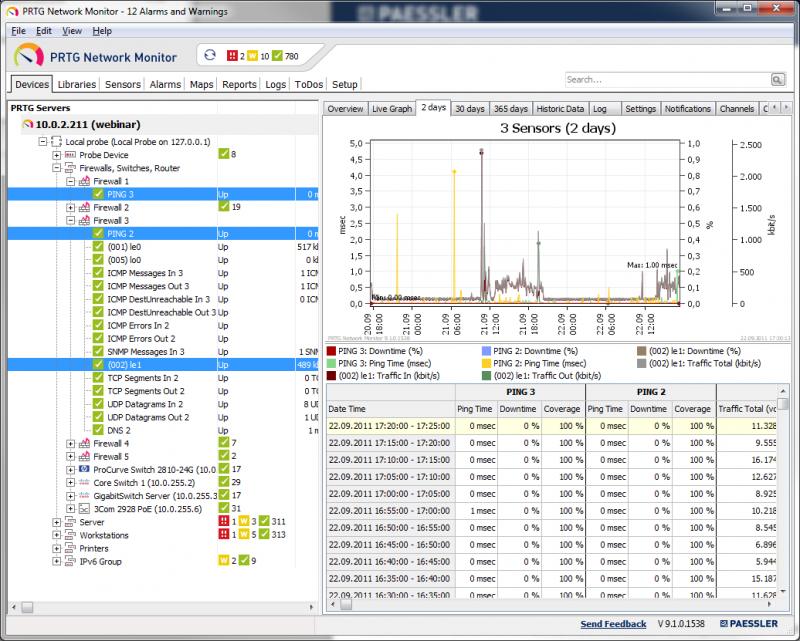Viewport: 800px width, 641px height.
Task: Click the Core Switch 1 device icon
Action: coord(84,483)
